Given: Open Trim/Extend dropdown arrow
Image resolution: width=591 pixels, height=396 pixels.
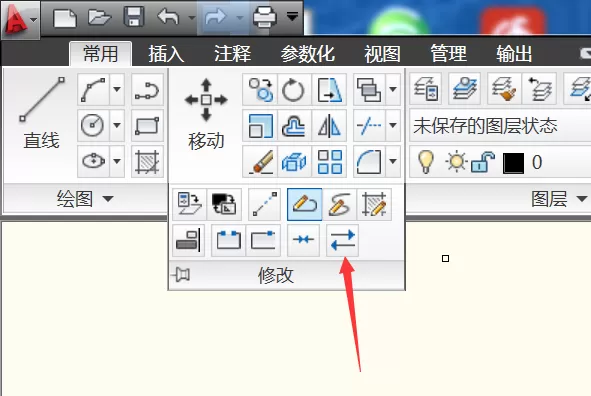Looking at the screenshot, I should point(393,125).
